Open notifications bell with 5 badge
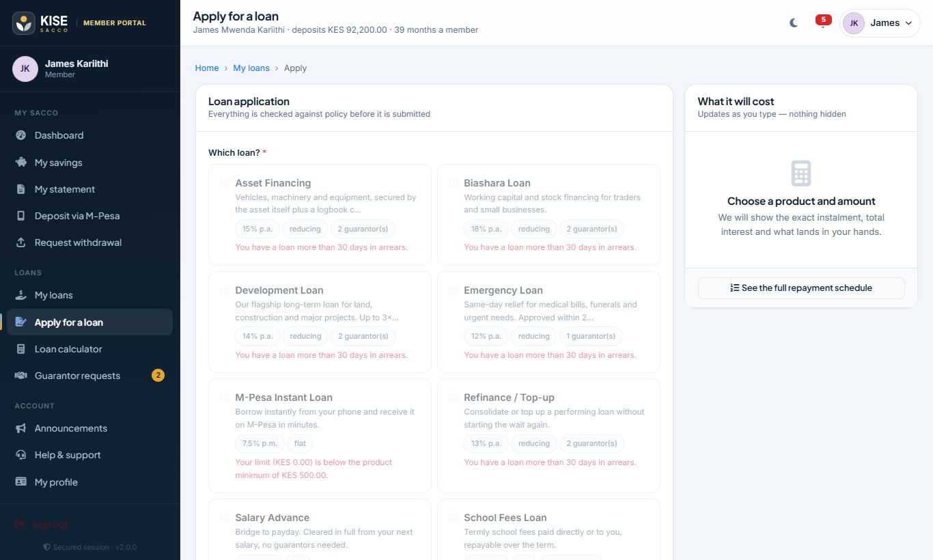 tap(823, 23)
